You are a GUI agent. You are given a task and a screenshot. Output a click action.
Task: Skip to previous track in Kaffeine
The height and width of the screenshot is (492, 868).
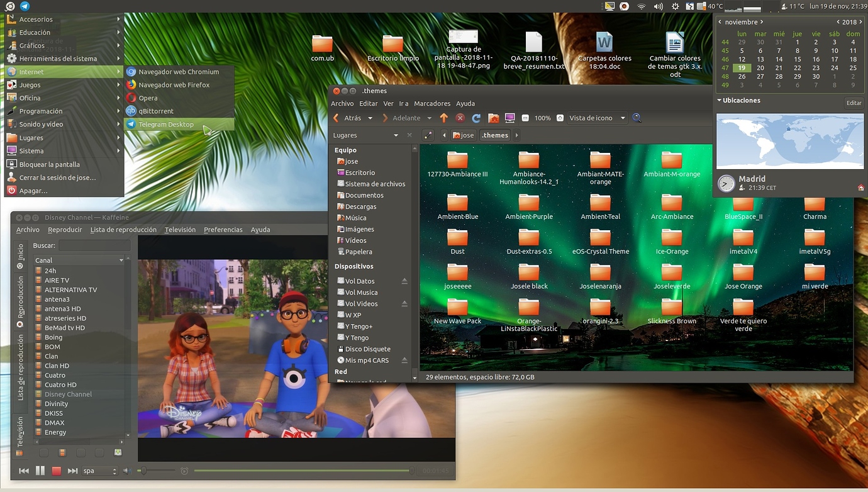click(x=24, y=471)
